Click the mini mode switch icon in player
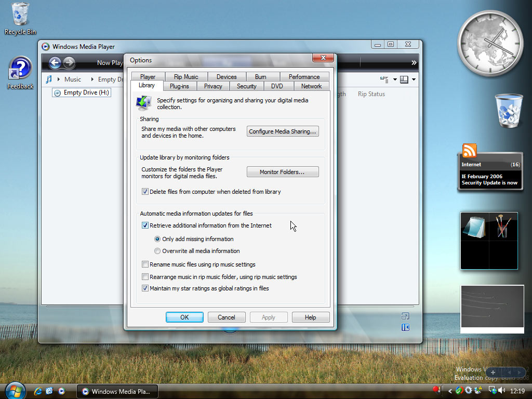The width and height of the screenshot is (532, 399). (x=405, y=316)
